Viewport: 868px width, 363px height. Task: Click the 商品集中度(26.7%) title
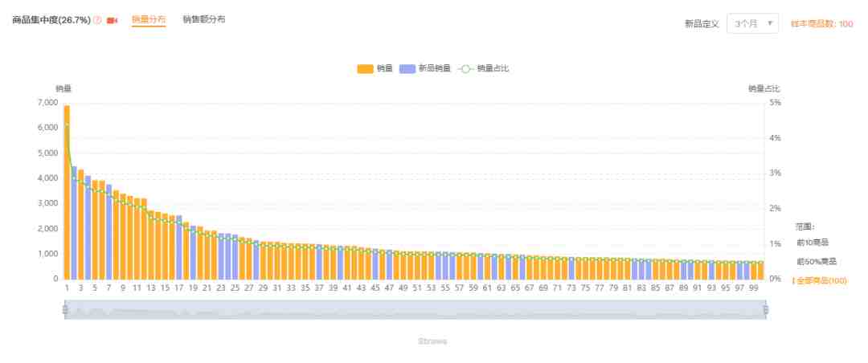pyautogui.click(x=51, y=20)
